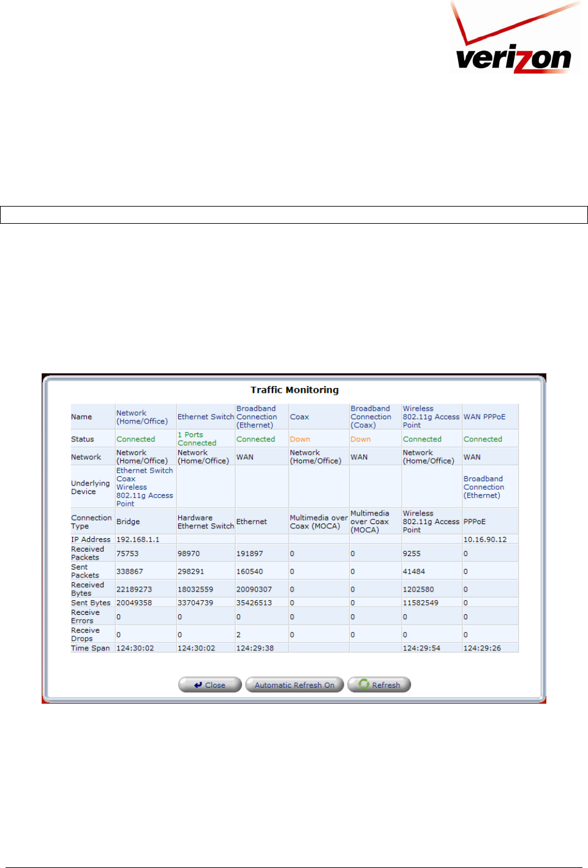Select sent bytes value 20049358
Image resolution: width=588 pixels, height=868 pixels.
(134, 603)
